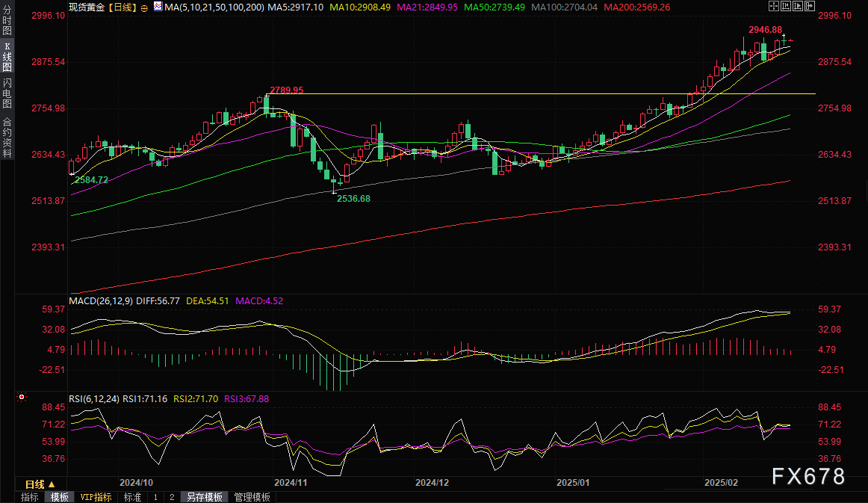Open the VIP指标 tab
The width and height of the screenshot is (868, 503).
[x=96, y=497]
